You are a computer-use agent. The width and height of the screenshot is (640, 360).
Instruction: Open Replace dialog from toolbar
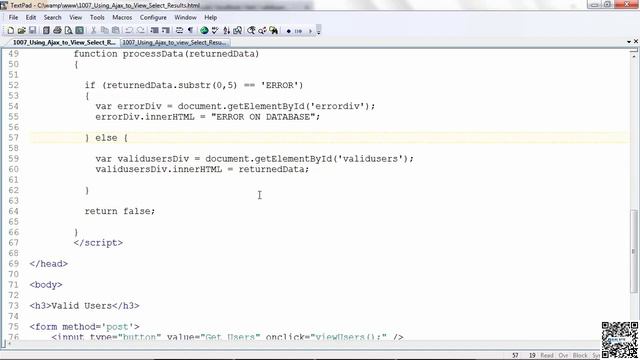[x=262, y=31]
